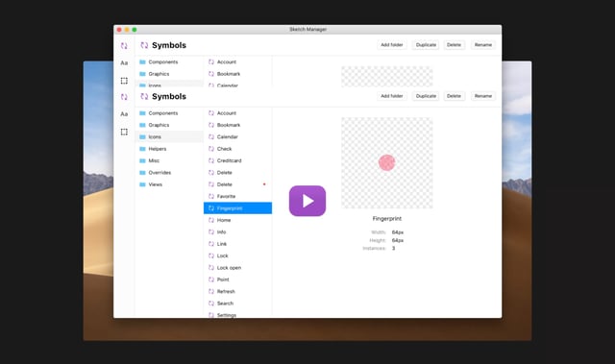615x364 pixels.
Task: Select the highlighted Fingerprint symbol row
Action: pyautogui.click(x=237, y=208)
